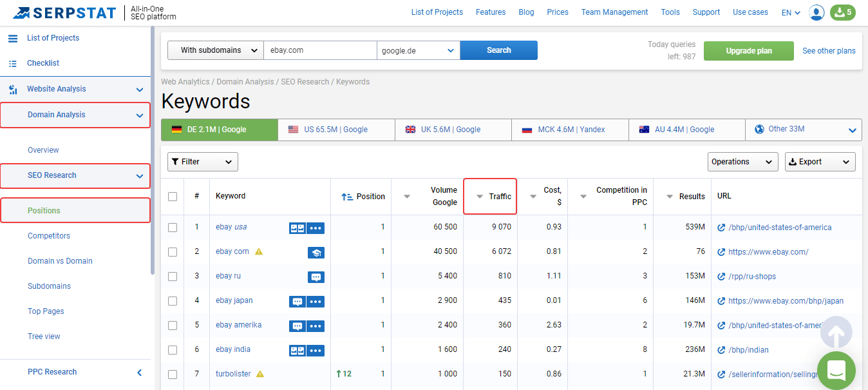Viewport: 868px width, 390px height.
Task: Check the box for row 5 ebay amerika
Action: click(173, 326)
